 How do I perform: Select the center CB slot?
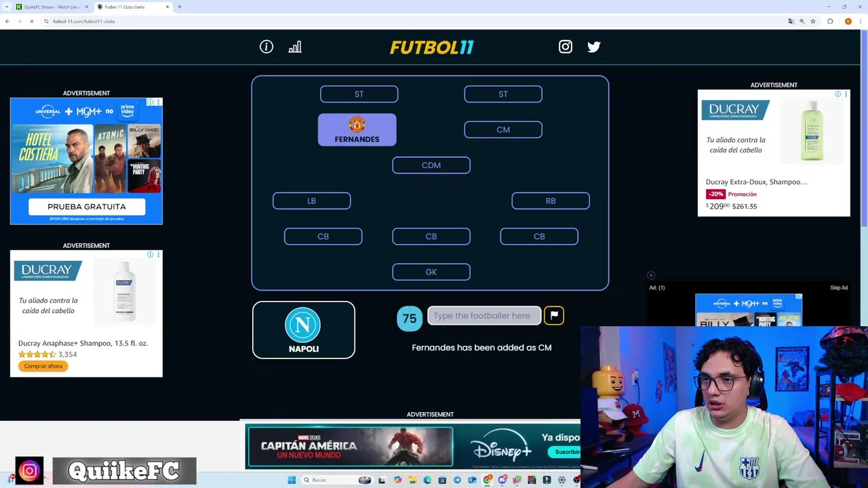click(431, 237)
